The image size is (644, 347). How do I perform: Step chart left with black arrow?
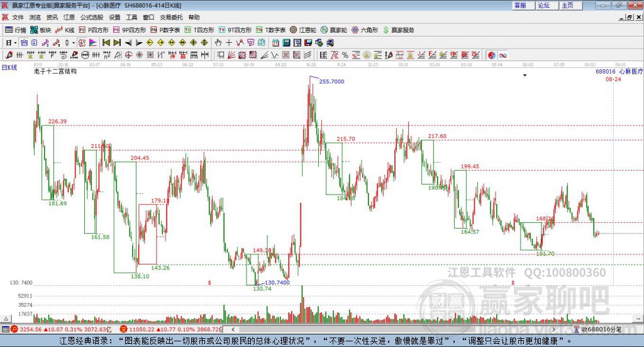[128, 43]
